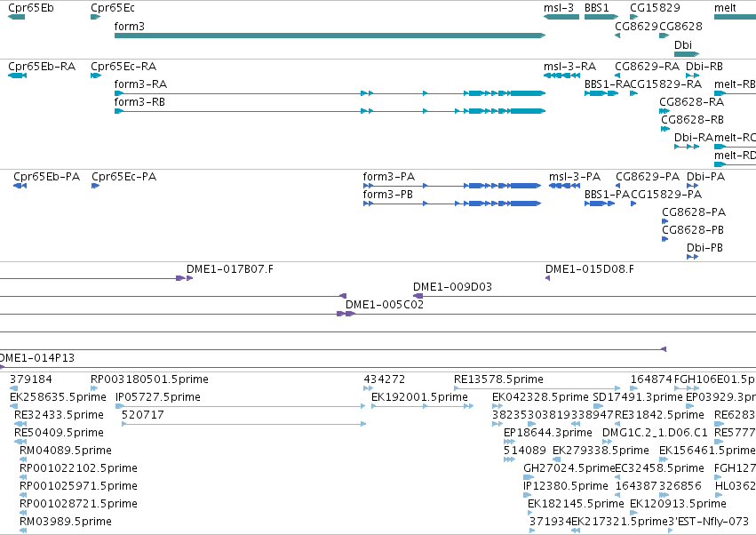Select the form3-RA transcript label
This screenshot has width=756, height=535.
(140, 84)
